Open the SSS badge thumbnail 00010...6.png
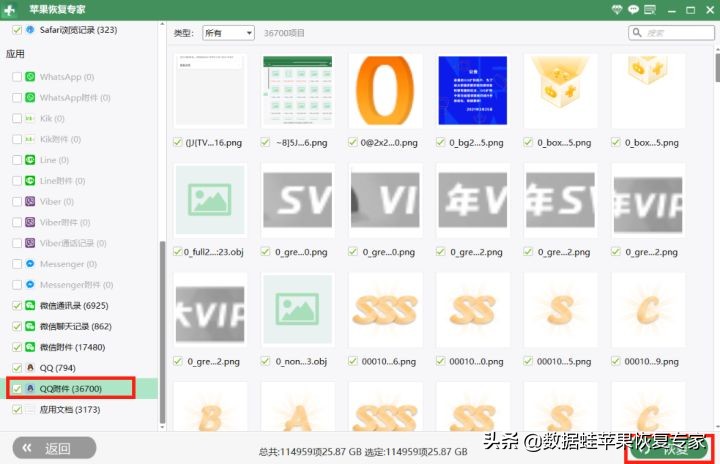This screenshot has width=720, height=464. click(385, 309)
